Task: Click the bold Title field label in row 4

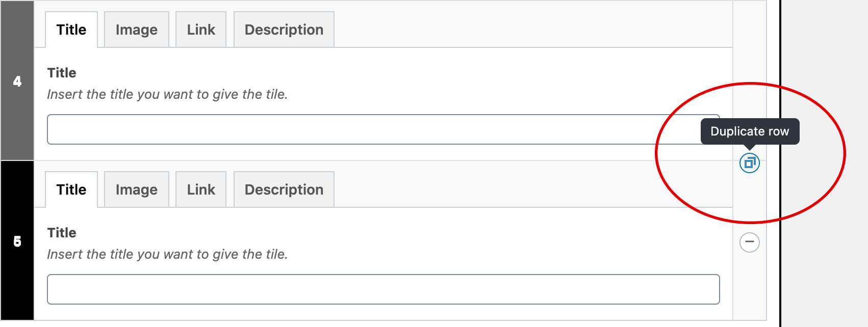Action: point(62,73)
